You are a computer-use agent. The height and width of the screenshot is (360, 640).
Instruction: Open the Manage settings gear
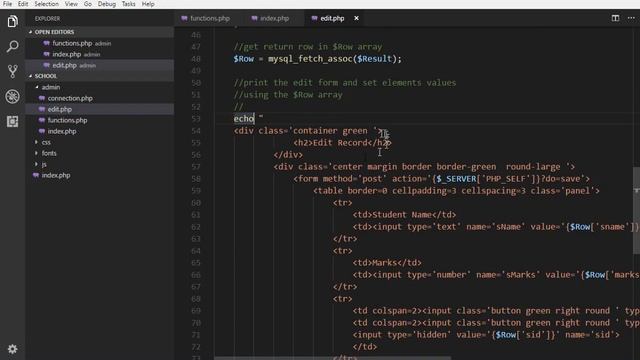point(12,349)
